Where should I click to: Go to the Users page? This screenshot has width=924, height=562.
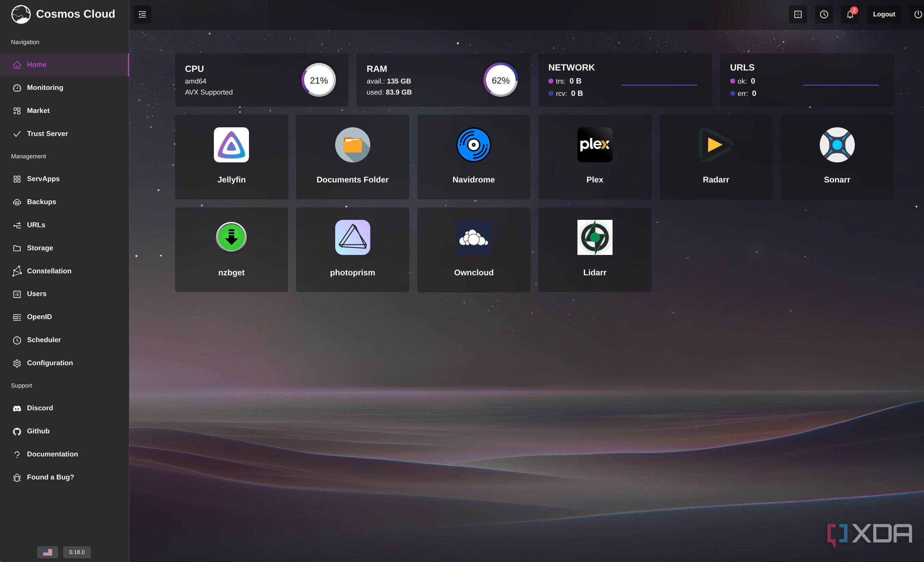coord(64,294)
